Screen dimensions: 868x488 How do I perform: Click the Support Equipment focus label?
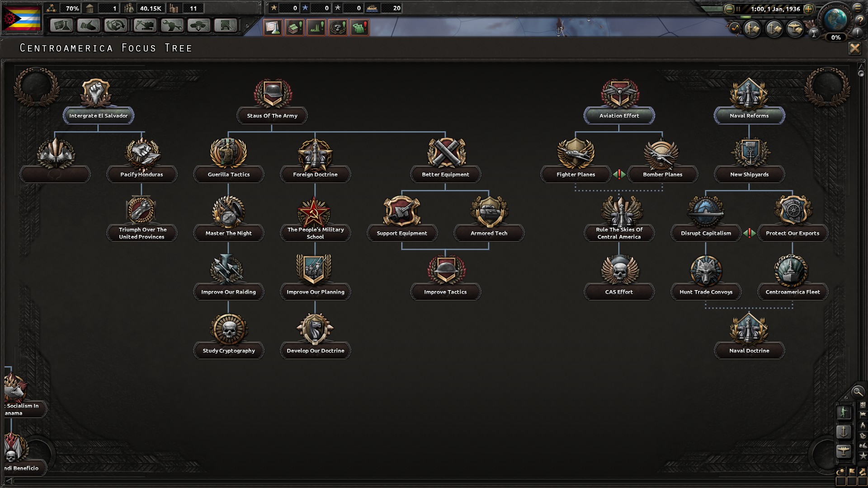pyautogui.click(x=402, y=233)
